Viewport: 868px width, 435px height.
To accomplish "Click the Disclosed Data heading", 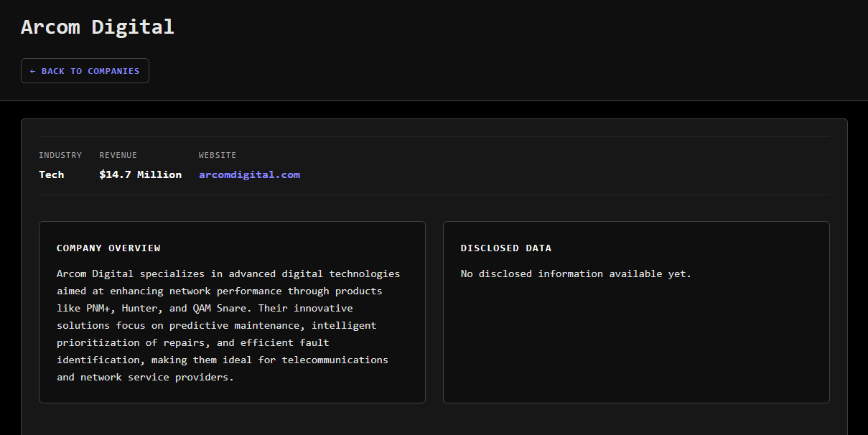I will click(505, 248).
